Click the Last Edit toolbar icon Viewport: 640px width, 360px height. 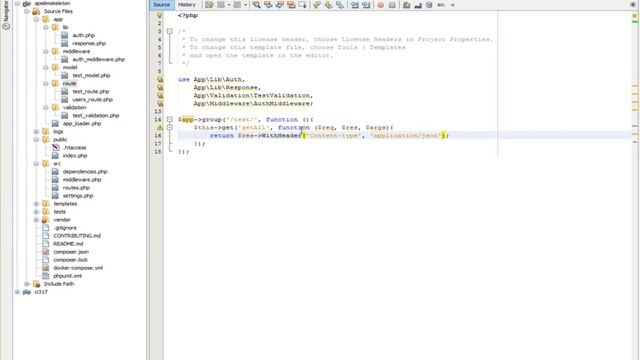tap(209, 5)
